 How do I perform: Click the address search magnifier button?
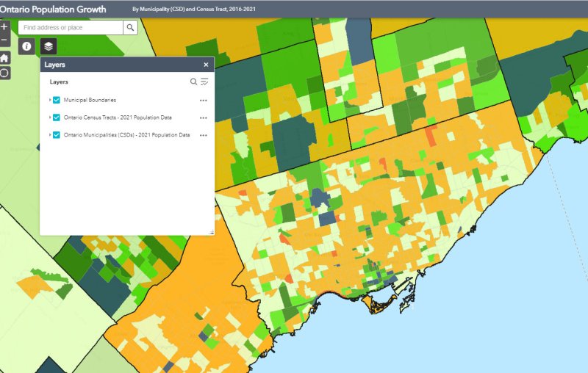tap(130, 28)
